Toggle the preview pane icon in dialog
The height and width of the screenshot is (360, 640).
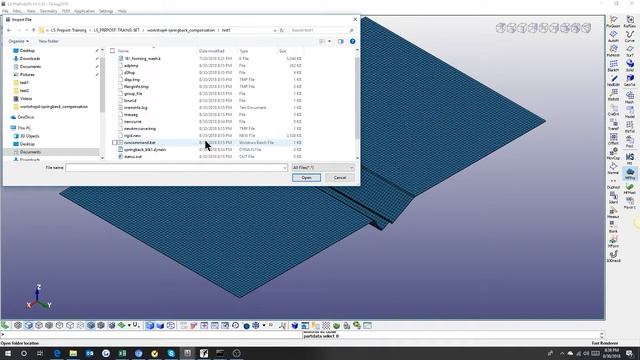[x=340, y=41]
